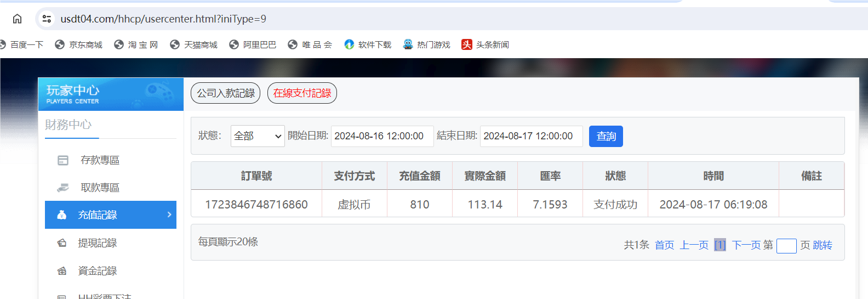
Task: Click the 虚拟币 payment method cell
Action: [x=354, y=205]
